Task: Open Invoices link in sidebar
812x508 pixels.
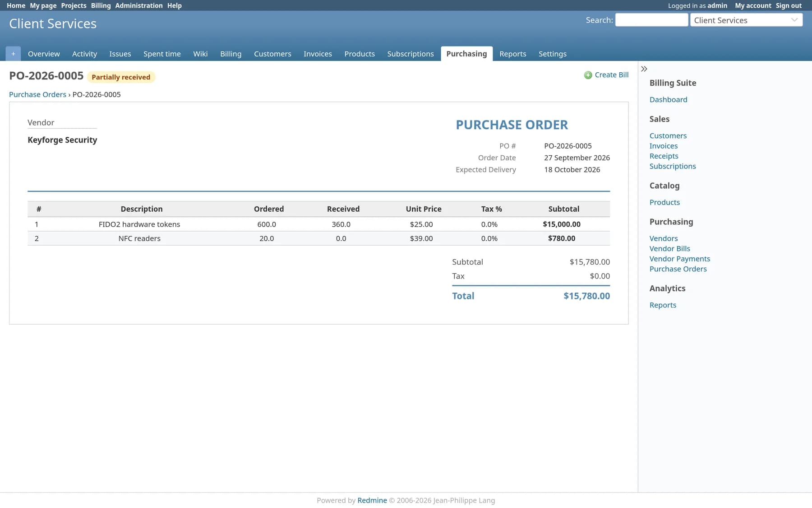Action: click(663, 146)
